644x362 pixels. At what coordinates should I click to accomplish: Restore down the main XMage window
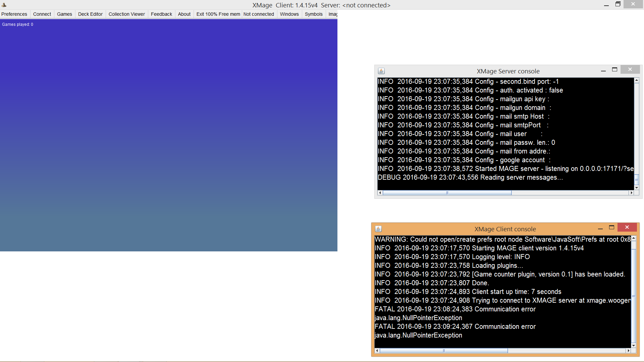pyautogui.click(x=618, y=4)
